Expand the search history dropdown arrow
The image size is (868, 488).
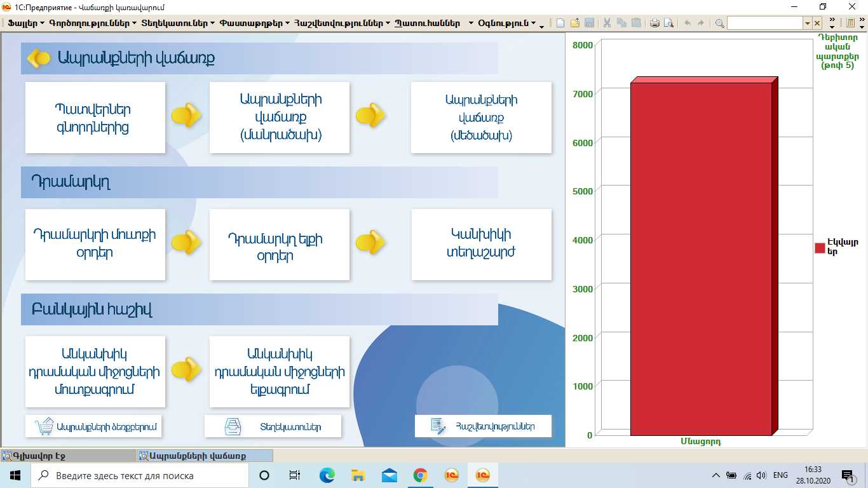tap(807, 23)
